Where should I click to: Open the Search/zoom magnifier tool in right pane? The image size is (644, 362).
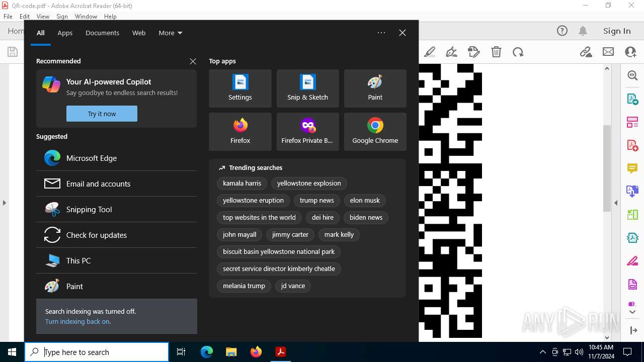[x=632, y=75]
